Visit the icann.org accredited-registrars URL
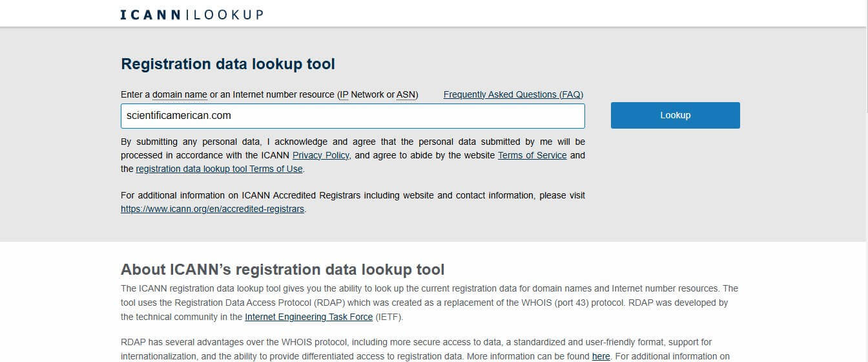868x362 pixels. 212,209
